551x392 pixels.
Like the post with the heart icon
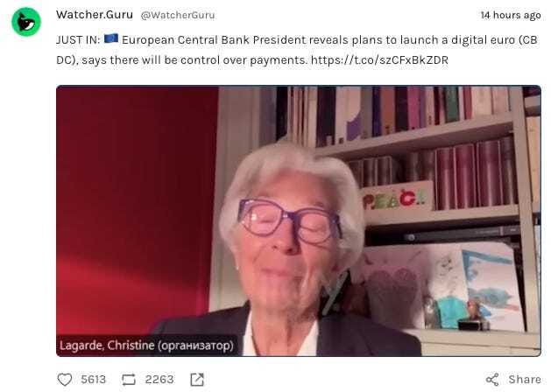(65, 380)
